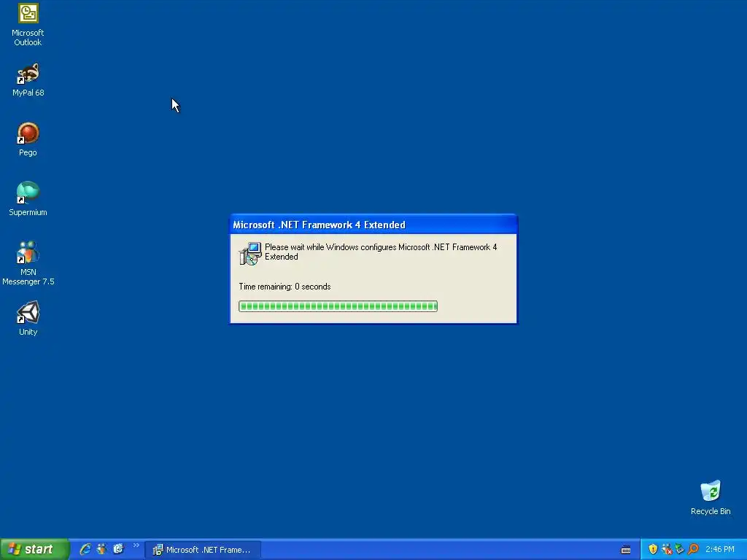Click the MSN Messenger Quick Launch icon
The image size is (747, 560).
(x=101, y=549)
